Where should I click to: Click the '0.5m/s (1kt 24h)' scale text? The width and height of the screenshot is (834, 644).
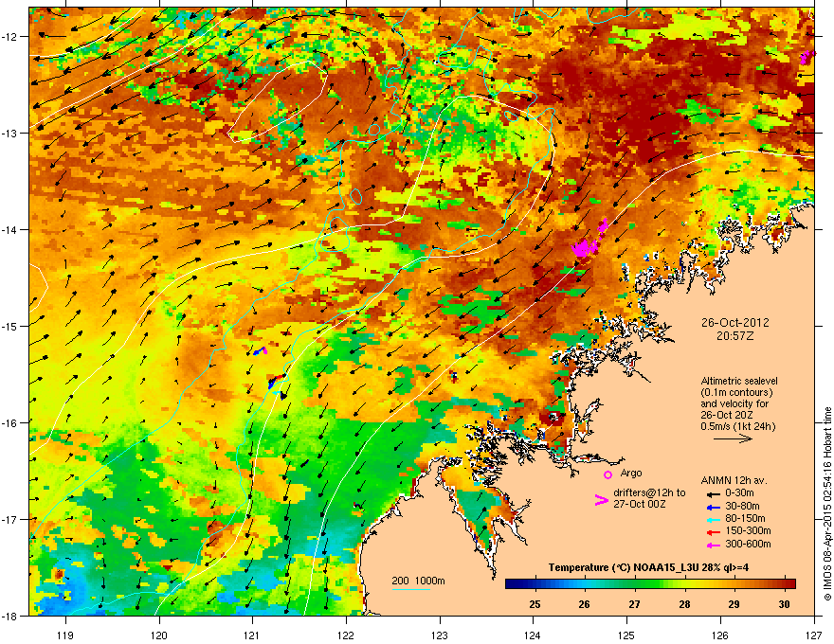pyautogui.click(x=737, y=426)
